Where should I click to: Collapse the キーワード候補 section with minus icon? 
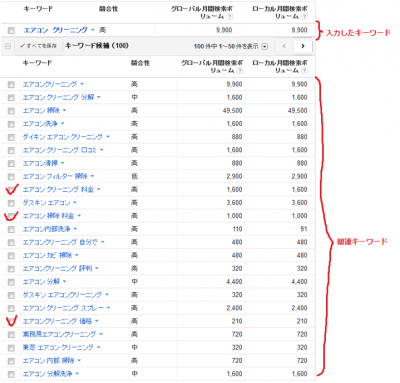8,46
